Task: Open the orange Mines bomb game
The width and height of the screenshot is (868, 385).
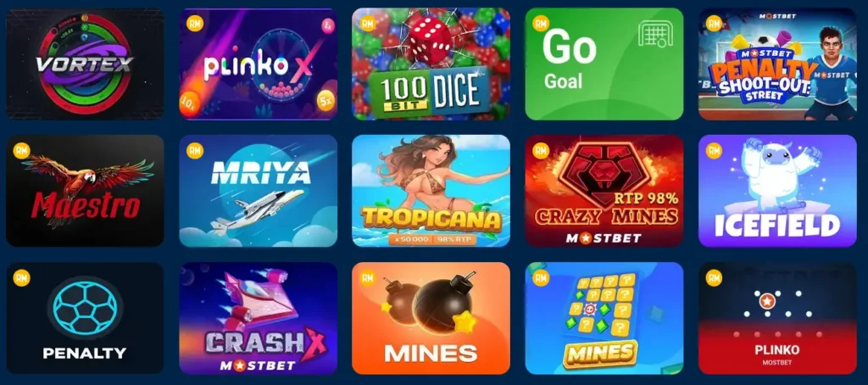Action: point(431,319)
